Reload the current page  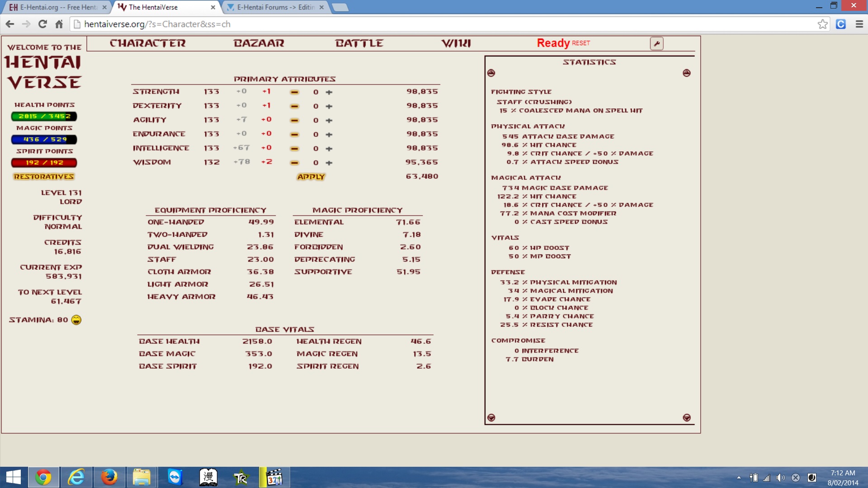pyautogui.click(x=42, y=24)
